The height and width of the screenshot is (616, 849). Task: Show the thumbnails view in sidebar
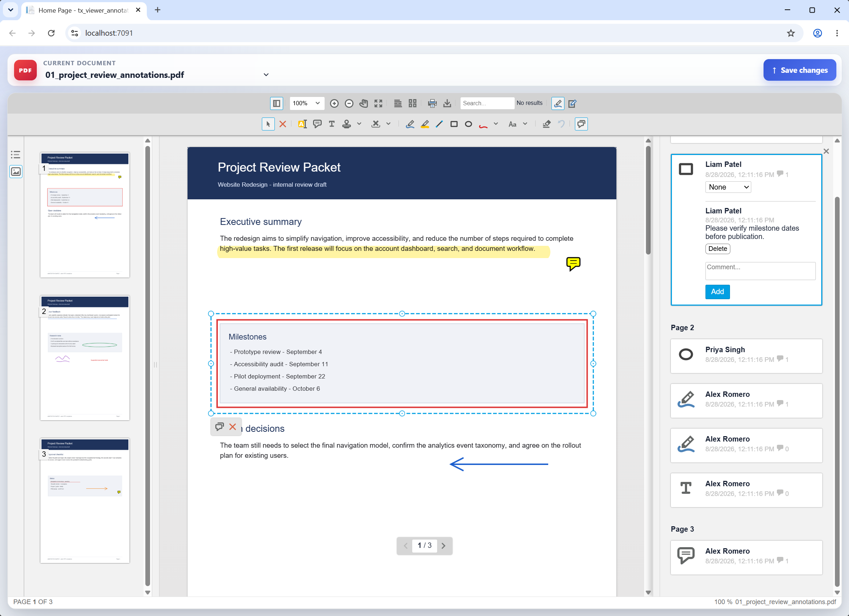[x=16, y=172]
